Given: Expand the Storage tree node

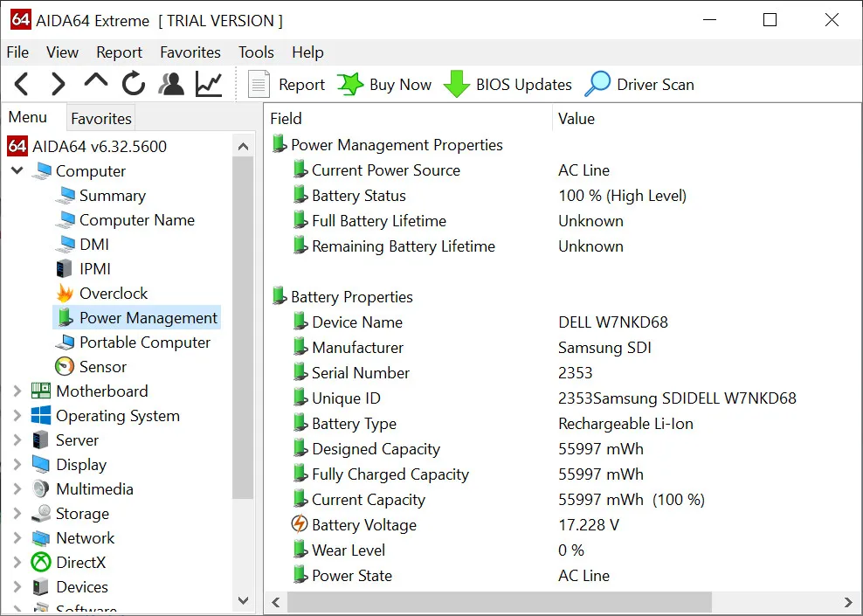Looking at the screenshot, I should pos(17,514).
